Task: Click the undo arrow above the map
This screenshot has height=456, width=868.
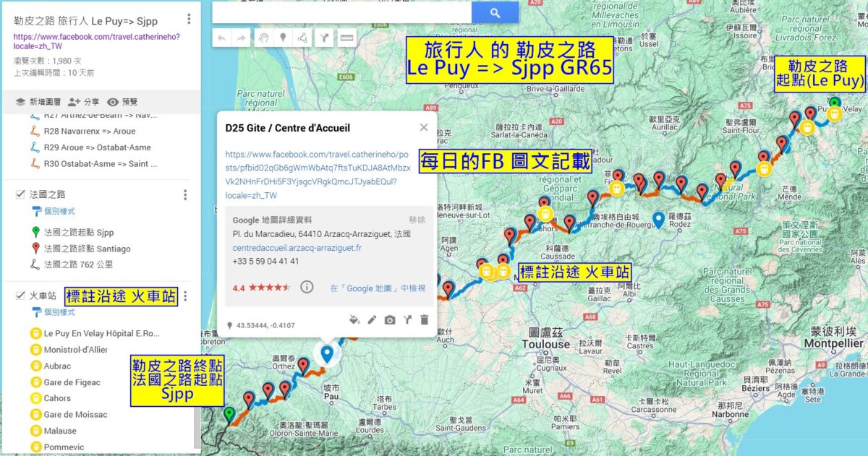Action: coord(222,38)
